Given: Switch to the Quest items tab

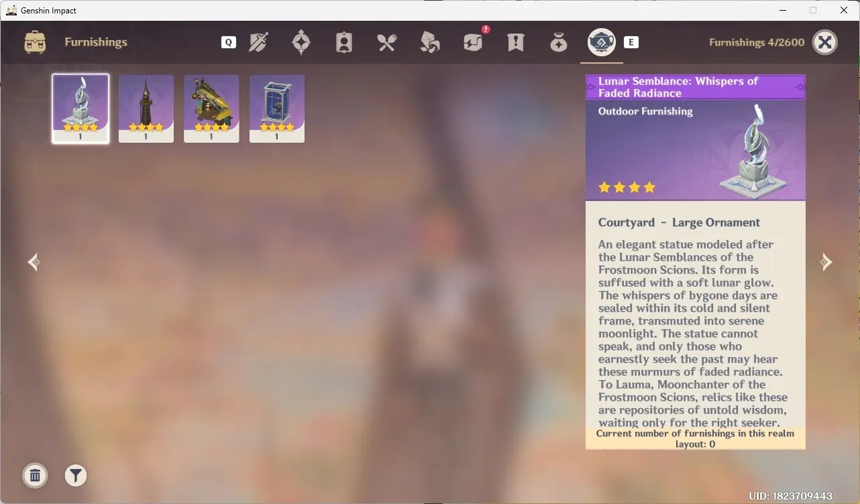Looking at the screenshot, I should click(x=516, y=42).
